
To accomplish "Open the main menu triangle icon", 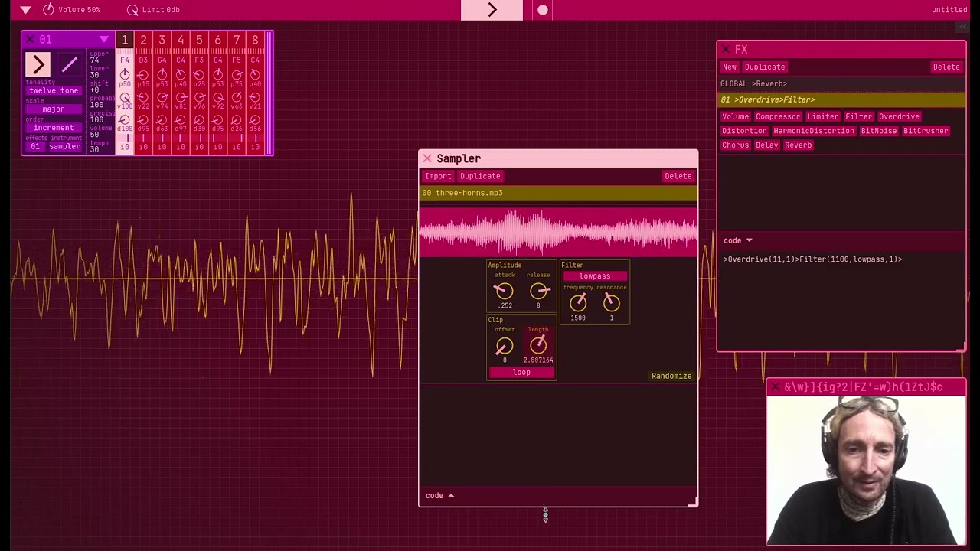I will [x=25, y=10].
